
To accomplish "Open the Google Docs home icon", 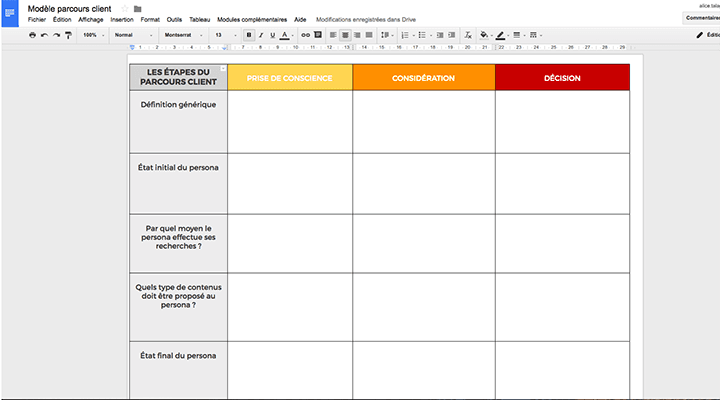I will click(11, 13).
